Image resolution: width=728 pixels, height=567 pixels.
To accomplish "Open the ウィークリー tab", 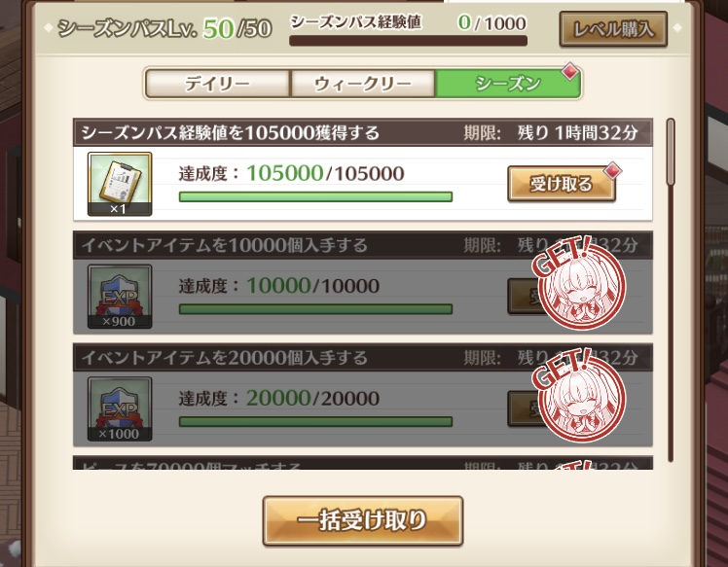I will [363, 84].
